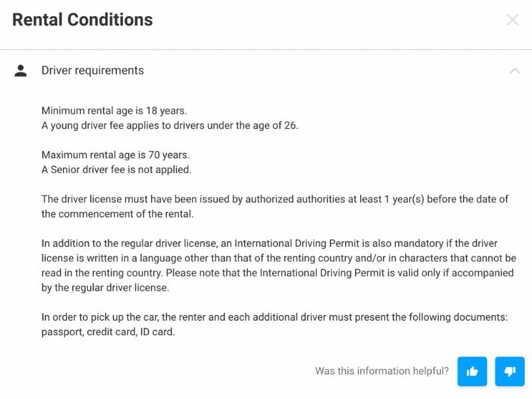Screen dimensions: 532x399
Task: Click the 'Was this information helpful?' text
Action: (382, 371)
